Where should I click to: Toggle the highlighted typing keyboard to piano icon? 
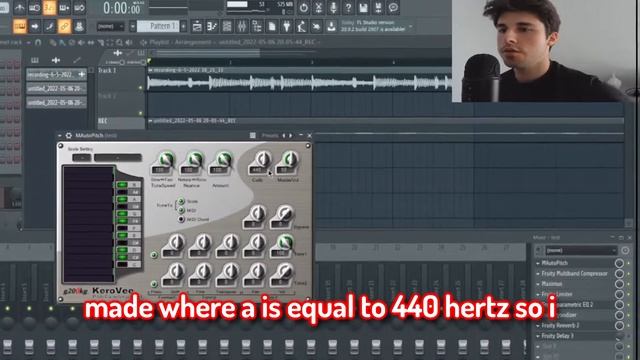click(x=20, y=27)
